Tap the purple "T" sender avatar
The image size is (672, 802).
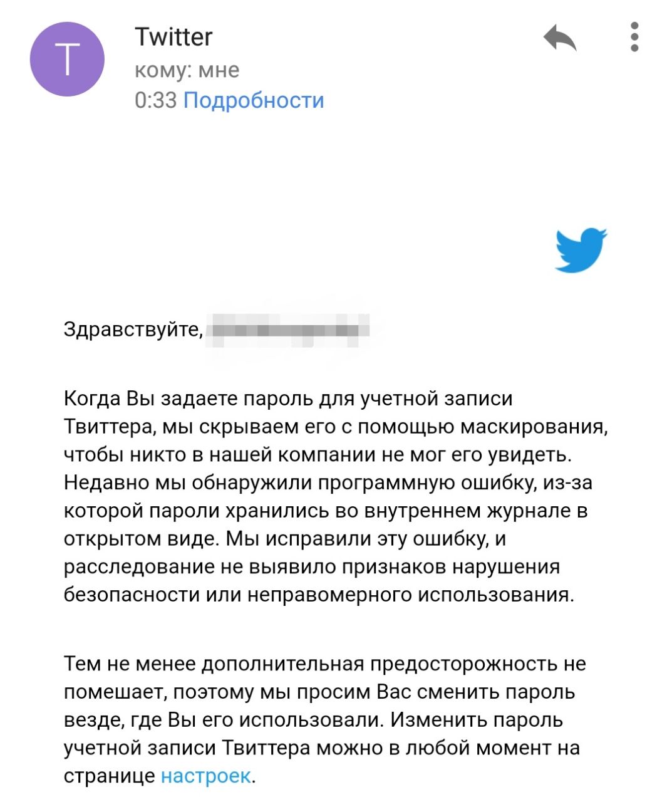[67, 59]
